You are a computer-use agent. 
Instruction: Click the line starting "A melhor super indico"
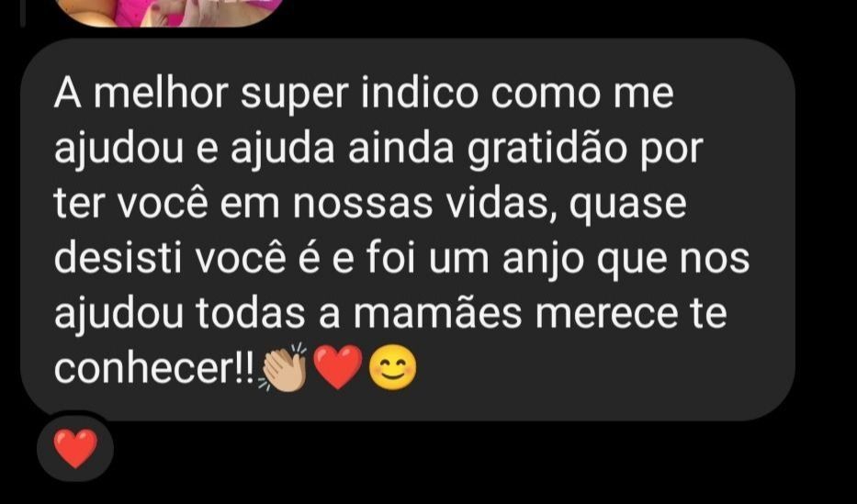tap(364, 94)
